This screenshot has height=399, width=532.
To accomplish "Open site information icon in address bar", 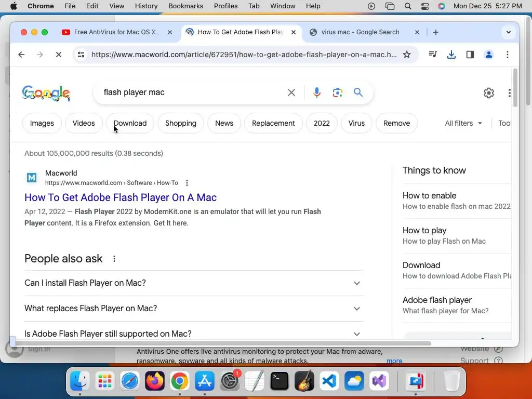I will pos(81,55).
